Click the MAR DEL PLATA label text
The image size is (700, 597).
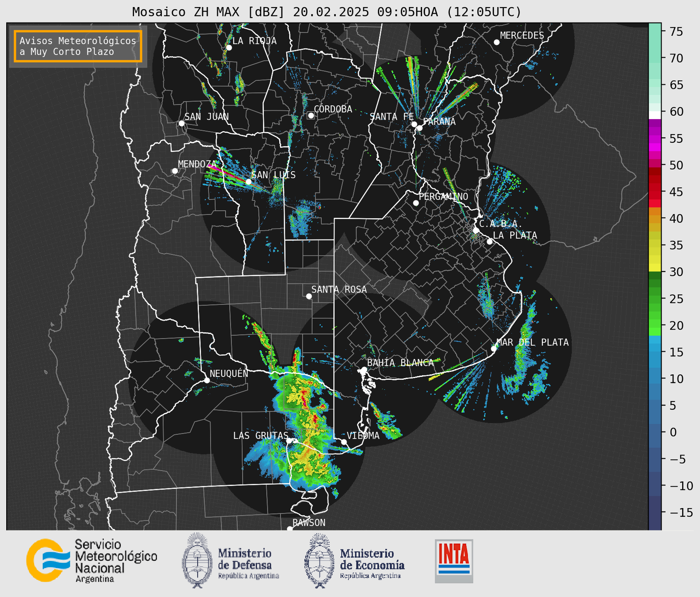point(533,342)
